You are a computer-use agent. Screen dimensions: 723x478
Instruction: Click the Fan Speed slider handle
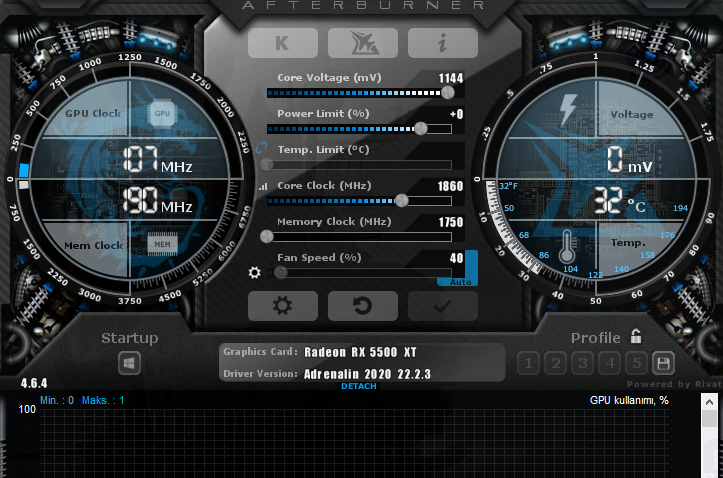point(280,272)
